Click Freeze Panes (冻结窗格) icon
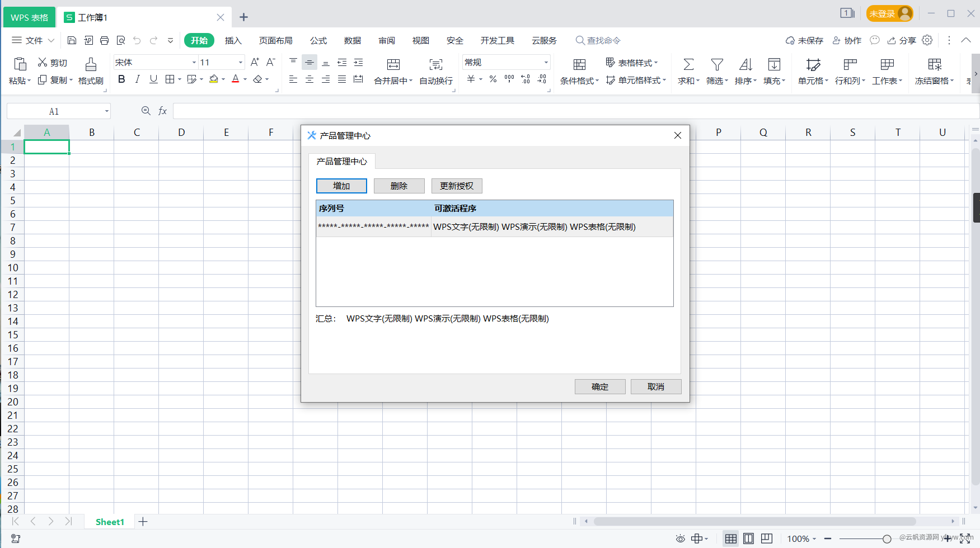980x548 pixels. pyautogui.click(x=935, y=64)
